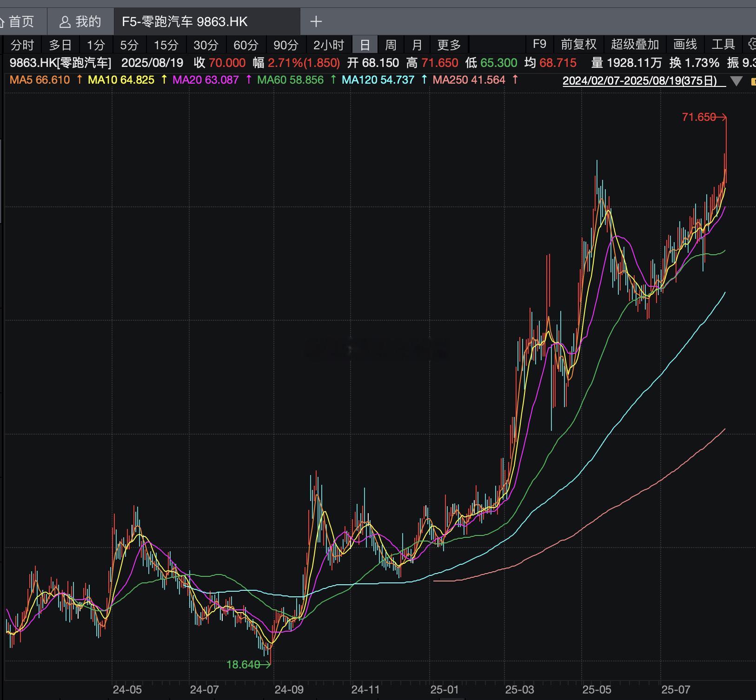Switch to the 30分 chart period
Screen dimensions: 756x700
tap(206, 45)
